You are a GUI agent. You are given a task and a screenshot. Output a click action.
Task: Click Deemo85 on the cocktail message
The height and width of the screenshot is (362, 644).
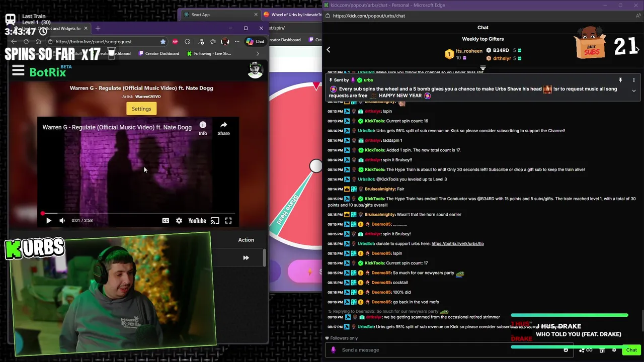tap(381, 283)
